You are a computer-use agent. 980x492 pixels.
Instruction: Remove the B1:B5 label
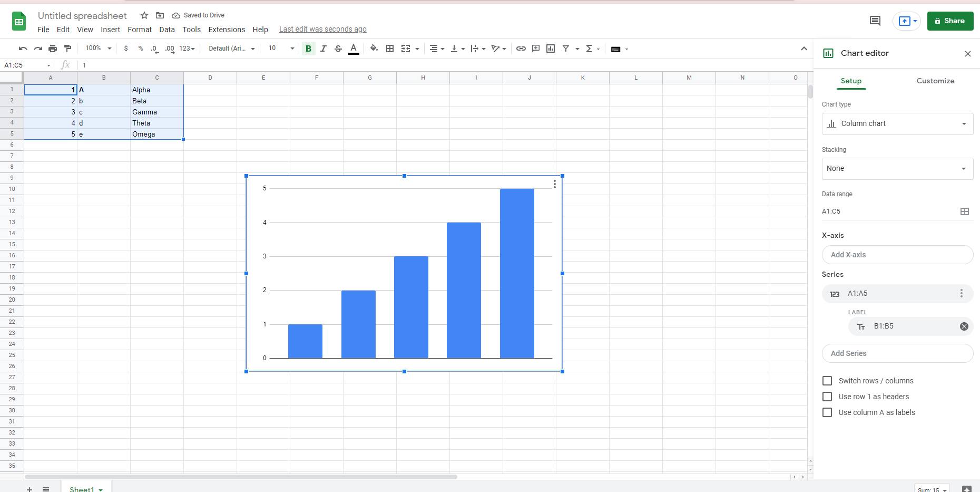tap(964, 326)
